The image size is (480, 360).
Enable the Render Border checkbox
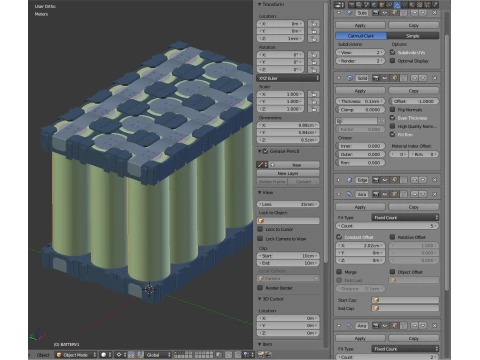(x=260, y=288)
